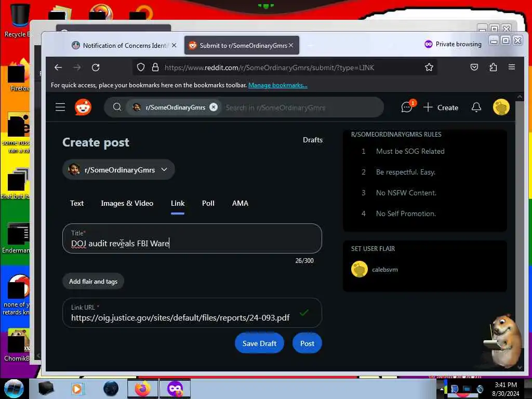Click the Add flair and tags button
This screenshot has height=399, width=532.
pos(93,282)
